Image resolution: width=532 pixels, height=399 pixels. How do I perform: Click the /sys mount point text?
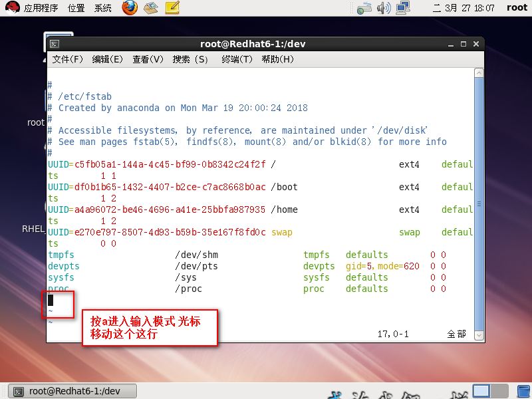coord(186,277)
